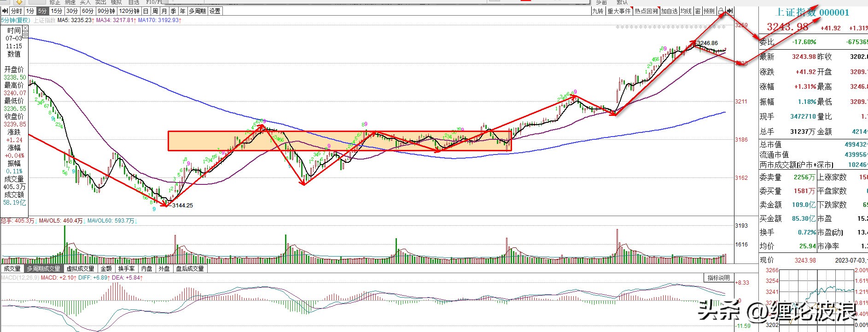
Task: Click the 流通市值 row in the quote panel
Action: point(813,155)
